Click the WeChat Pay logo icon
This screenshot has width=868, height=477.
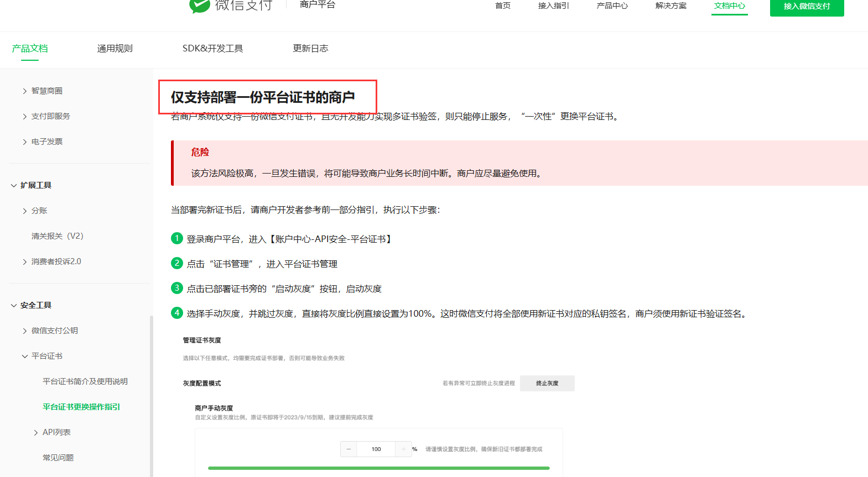pyautogui.click(x=199, y=6)
